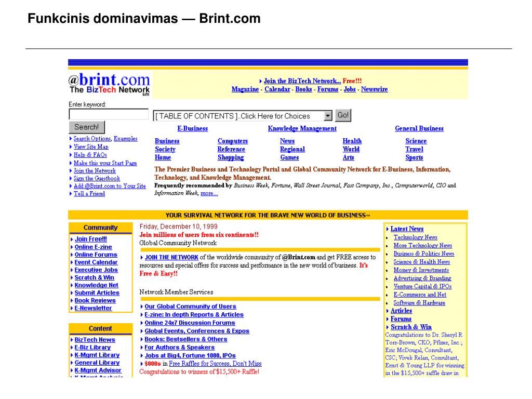This screenshot has height=399, width=532.
Task: Click JOIN THE NETWORK link
Action: [x=171, y=258]
